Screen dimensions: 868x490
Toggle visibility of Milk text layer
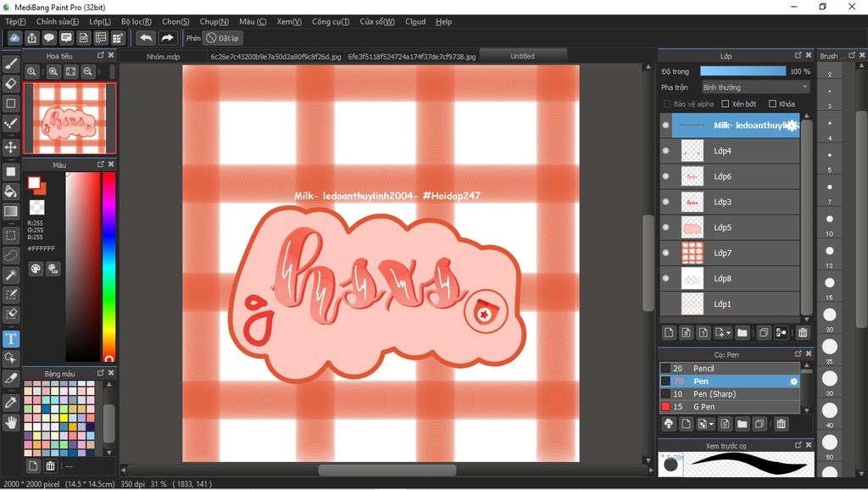(666, 125)
